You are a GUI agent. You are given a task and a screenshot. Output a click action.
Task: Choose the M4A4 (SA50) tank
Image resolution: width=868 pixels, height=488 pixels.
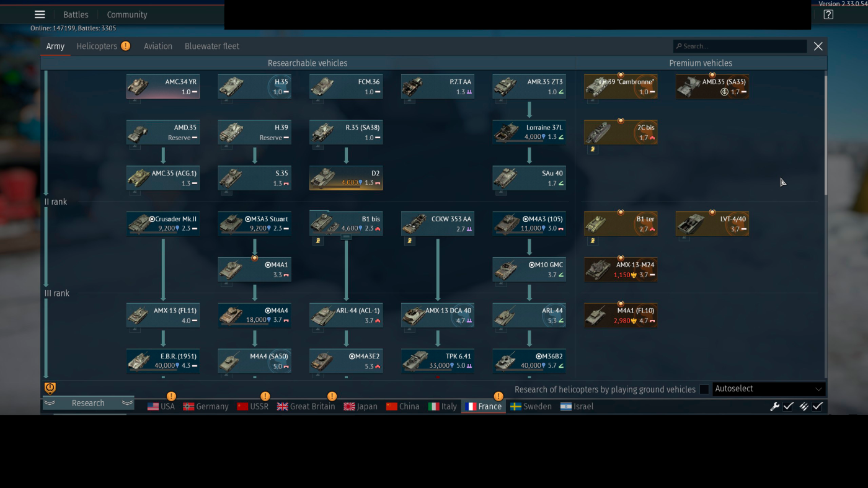point(255,362)
